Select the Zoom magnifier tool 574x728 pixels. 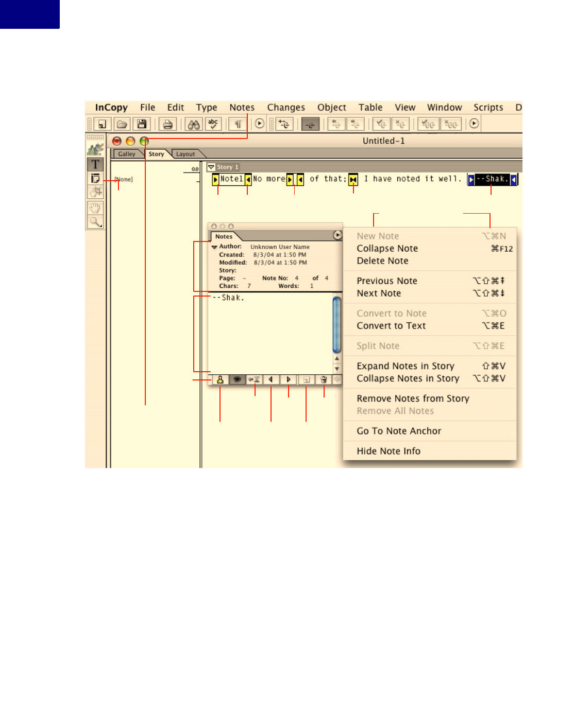(95, 222)
